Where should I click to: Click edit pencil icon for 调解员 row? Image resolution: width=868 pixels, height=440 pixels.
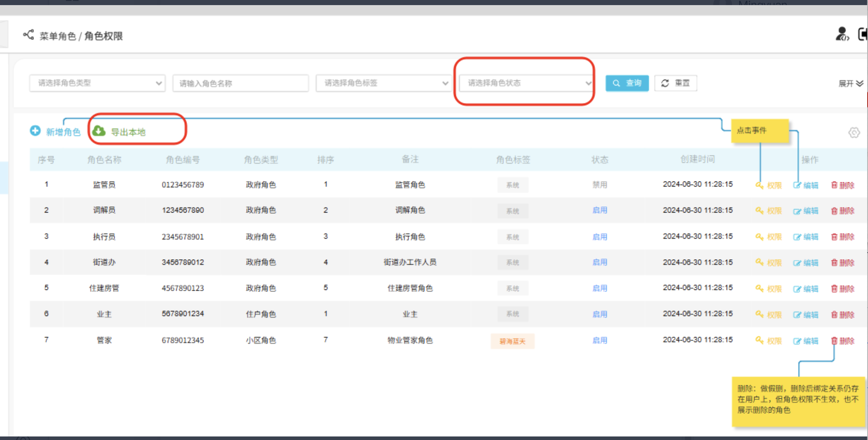pyautogui.click(x=797, y=211)
